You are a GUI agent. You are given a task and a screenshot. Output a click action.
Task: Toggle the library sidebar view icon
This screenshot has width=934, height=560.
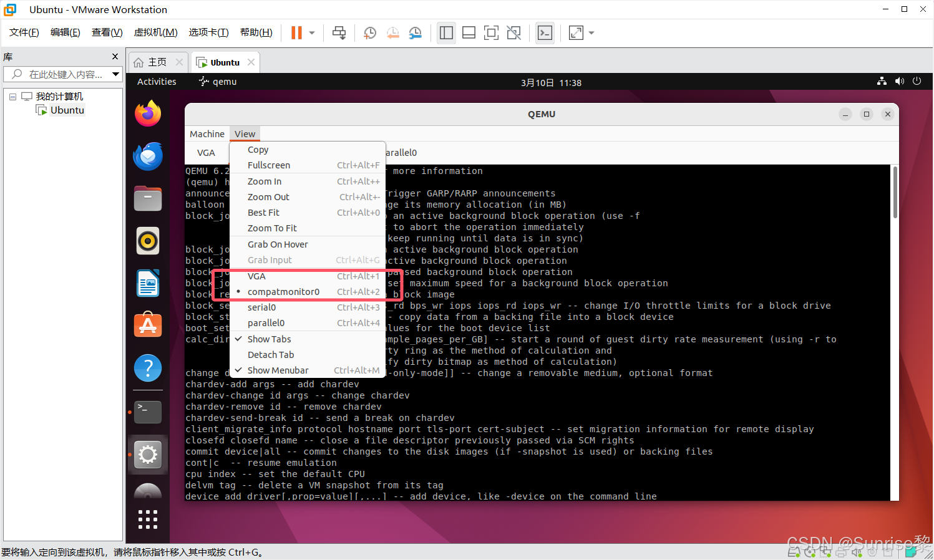[446, 33]
